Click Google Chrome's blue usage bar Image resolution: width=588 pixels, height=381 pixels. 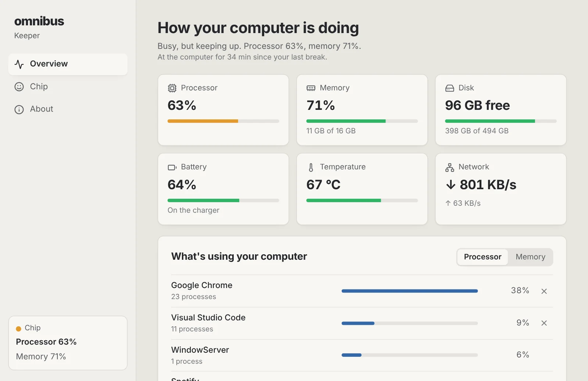pos(410,291)
